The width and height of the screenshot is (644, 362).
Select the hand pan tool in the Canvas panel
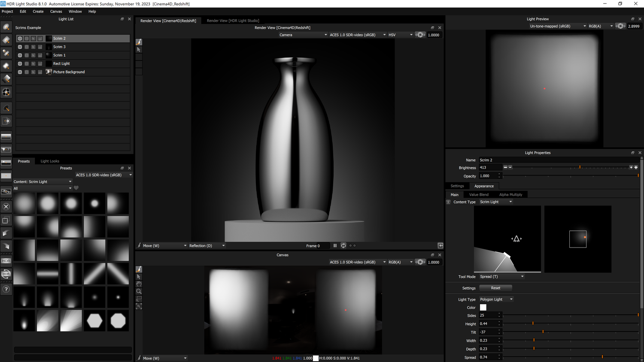pos(138,284)
